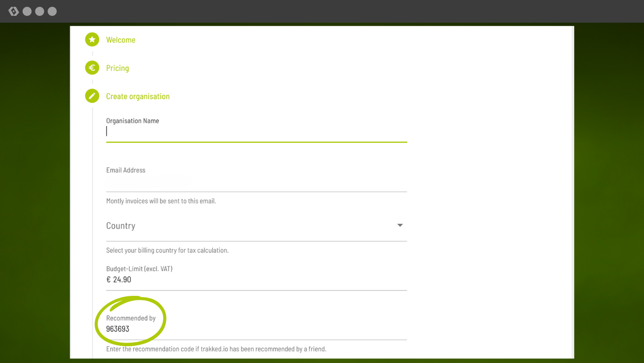Click the star icon beside Welcome
Viewport: 644px width, 363px height.
[x=92, y=40]
